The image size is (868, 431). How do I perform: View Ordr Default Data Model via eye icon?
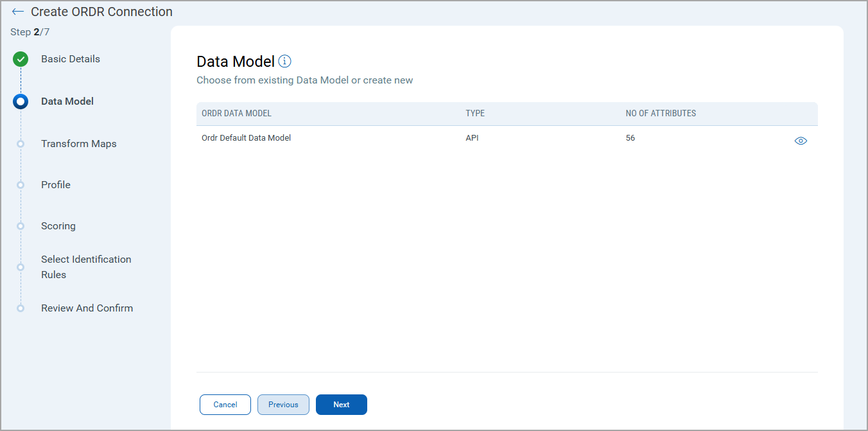point(801,141)
